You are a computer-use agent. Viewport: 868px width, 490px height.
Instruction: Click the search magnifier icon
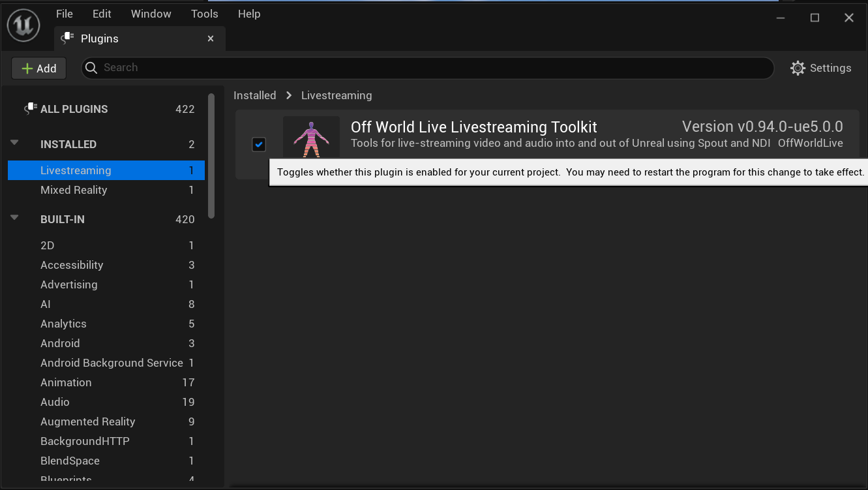click(x=92, y=68)
